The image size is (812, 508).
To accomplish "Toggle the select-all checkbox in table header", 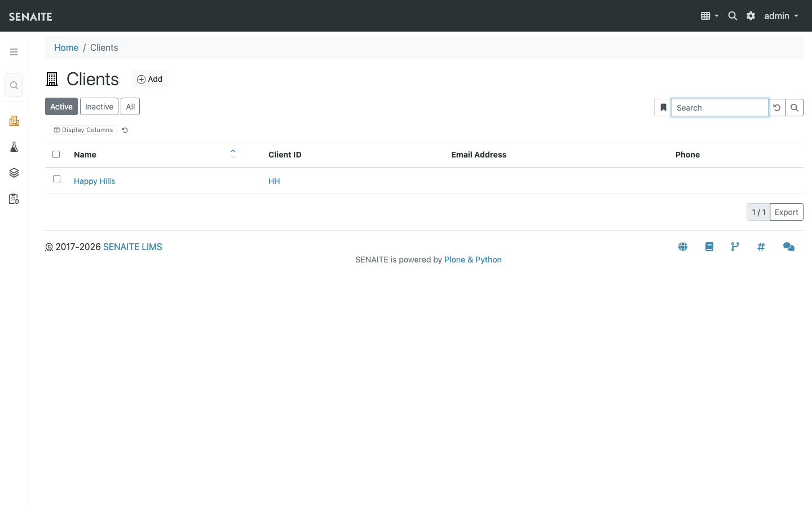I will click(56, 154).
